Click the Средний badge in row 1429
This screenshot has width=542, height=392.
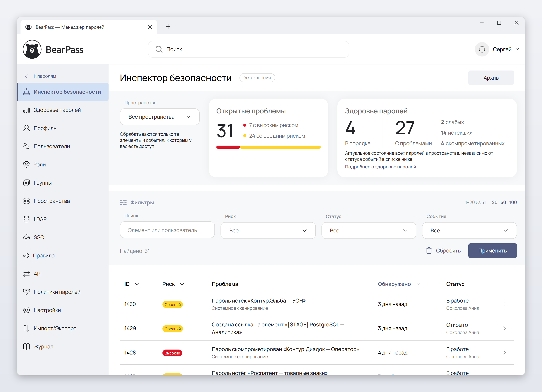pos(173,328)
